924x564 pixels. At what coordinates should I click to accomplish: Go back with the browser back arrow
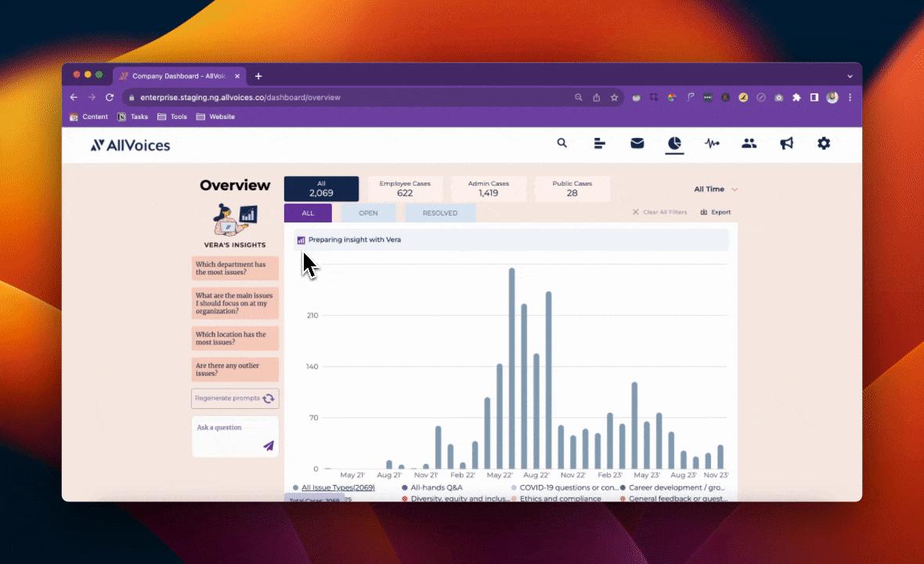74,97
